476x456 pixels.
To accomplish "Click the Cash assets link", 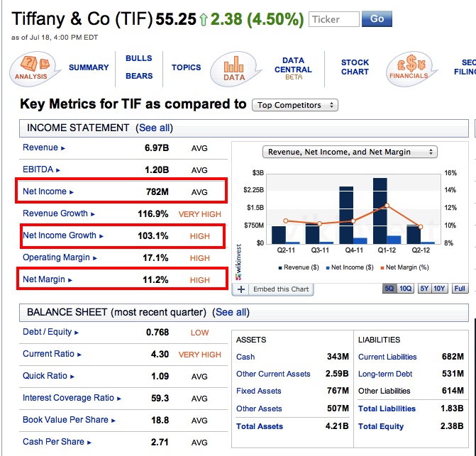I will pos(245,357).
